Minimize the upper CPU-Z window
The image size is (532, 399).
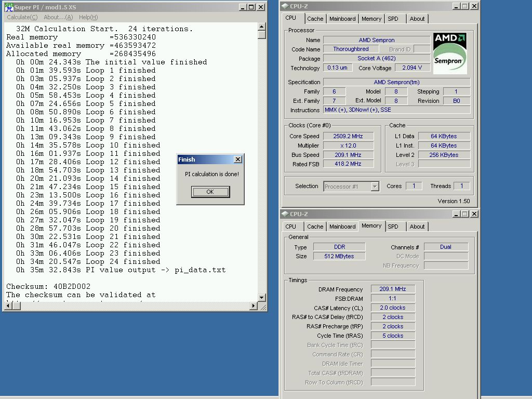[456, 6]
